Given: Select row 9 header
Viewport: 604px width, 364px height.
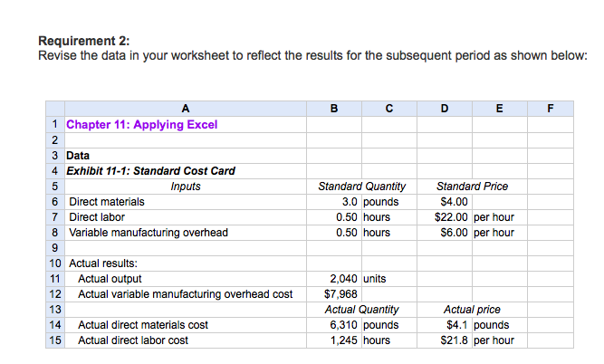Looking at the screenshot, I should [x=55, y=248].
